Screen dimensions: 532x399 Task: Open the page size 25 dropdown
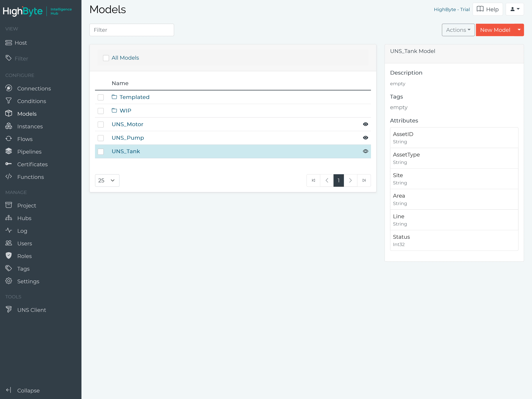click(107, 180)
